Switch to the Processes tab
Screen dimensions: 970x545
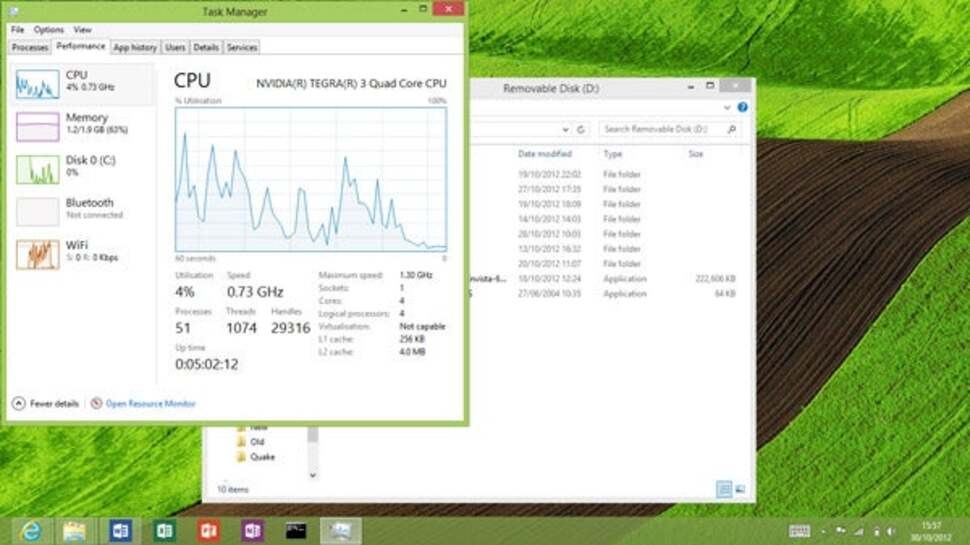click(30, 48)
